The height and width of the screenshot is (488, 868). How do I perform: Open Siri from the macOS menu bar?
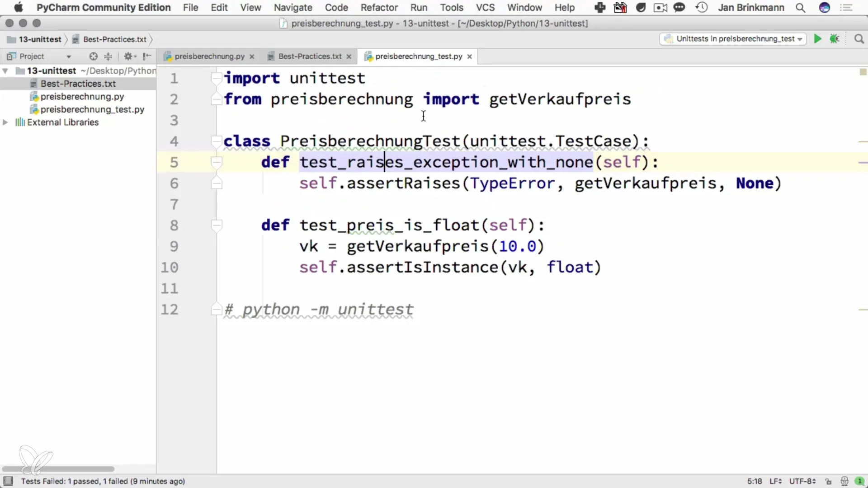pyautogui.click(x=825, y=8)
